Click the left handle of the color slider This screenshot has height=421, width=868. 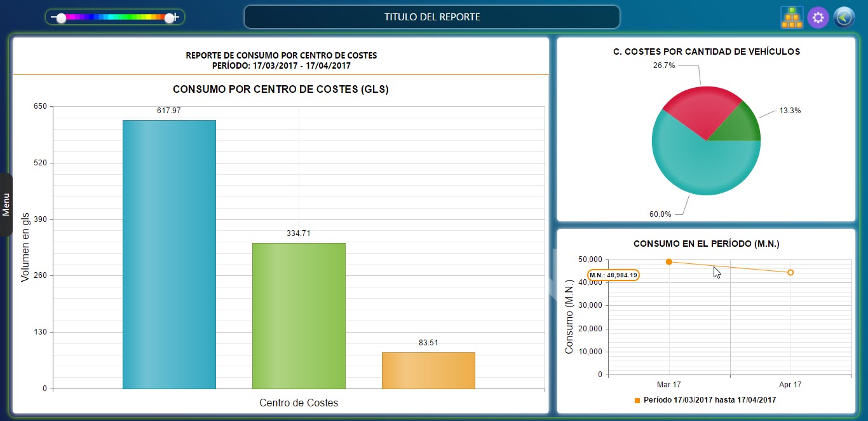tap(61, 18)
